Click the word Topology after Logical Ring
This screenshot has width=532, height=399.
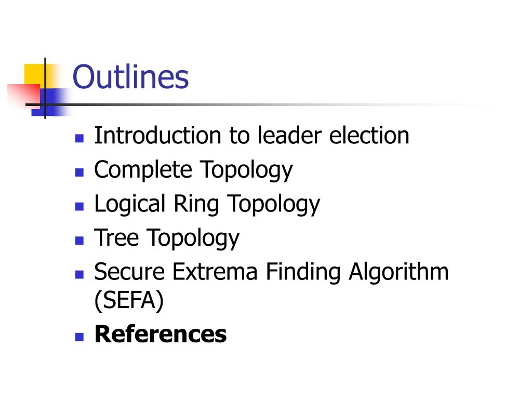273,204
